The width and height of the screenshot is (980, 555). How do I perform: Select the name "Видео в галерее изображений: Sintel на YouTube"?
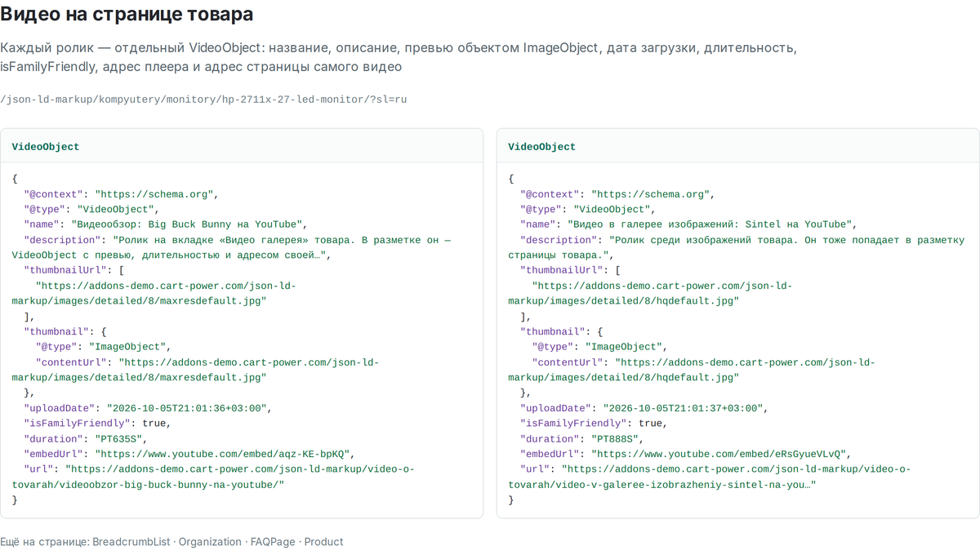[709, 224]
